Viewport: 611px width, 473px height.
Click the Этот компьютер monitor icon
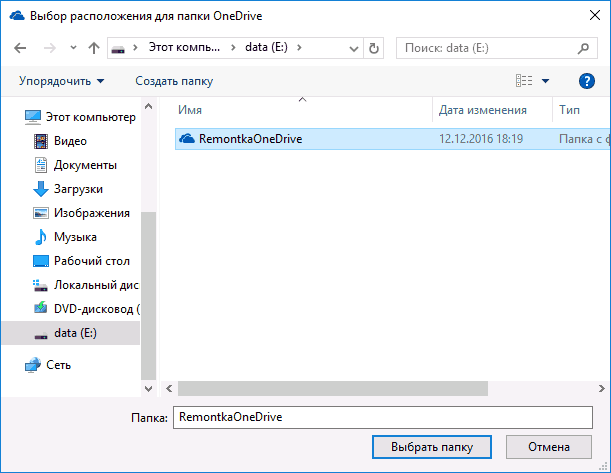[x=33, y=117]
